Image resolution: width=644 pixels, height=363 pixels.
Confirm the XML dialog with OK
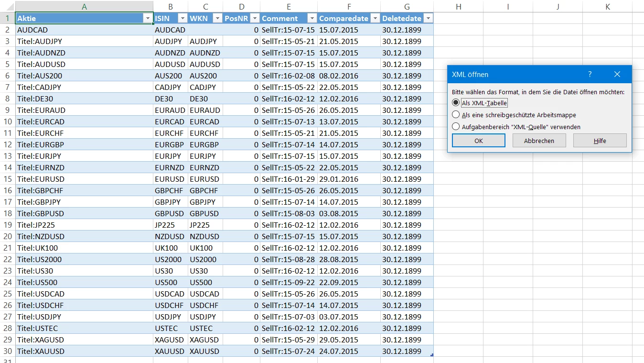tap(479, 141)
